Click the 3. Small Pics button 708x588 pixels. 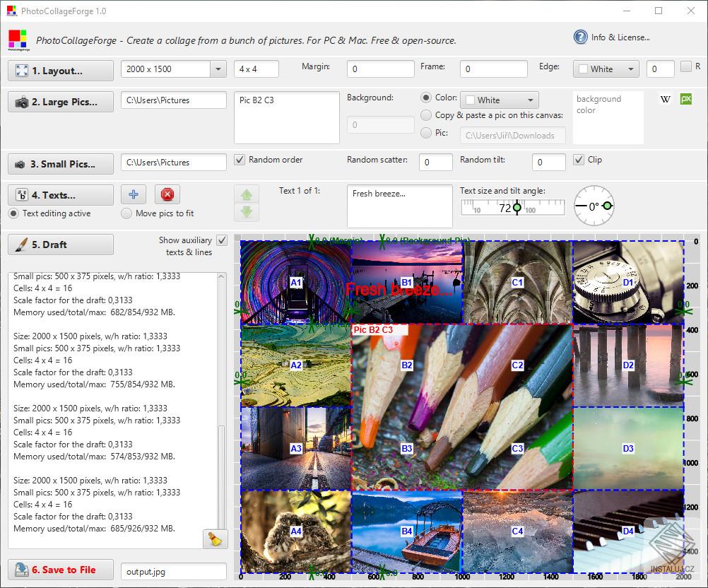(x=61, y=164)
